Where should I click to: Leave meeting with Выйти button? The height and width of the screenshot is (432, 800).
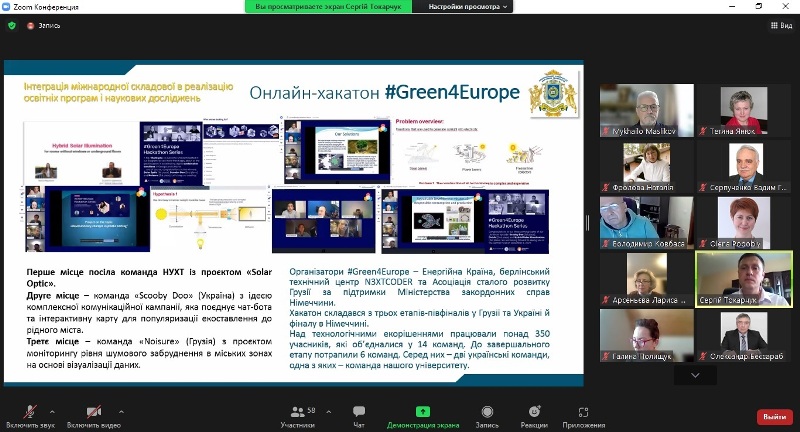coord(774,417)
